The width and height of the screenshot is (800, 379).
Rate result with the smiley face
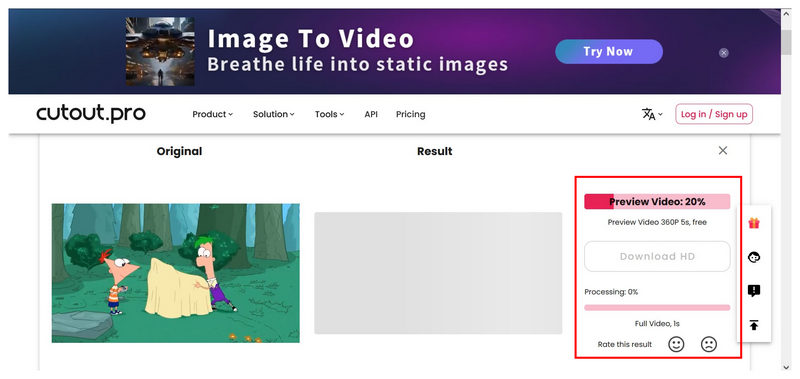pos(676,344)
